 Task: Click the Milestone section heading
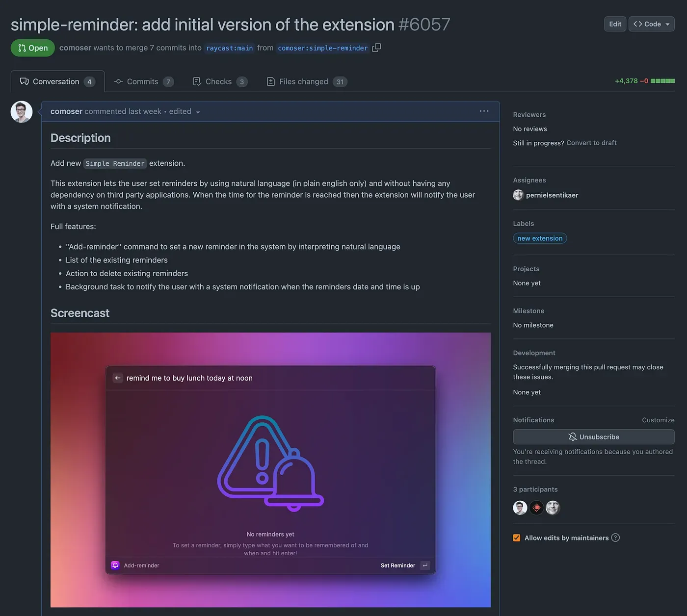528,311
